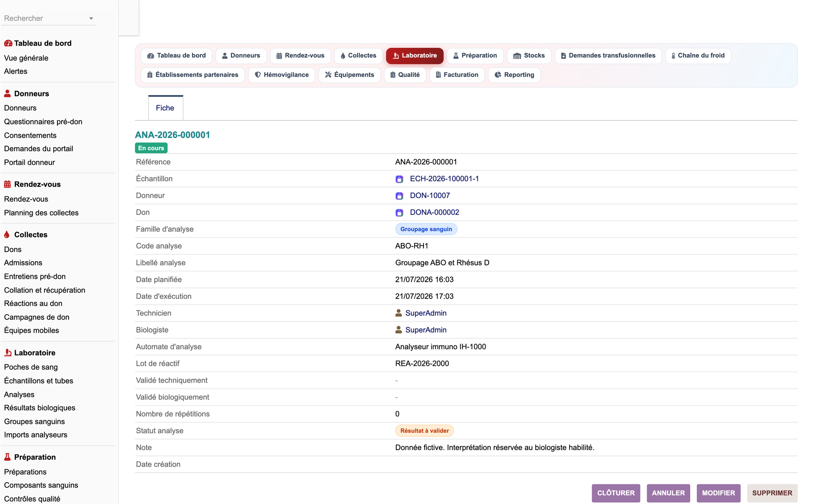Open Établissements partenaires navigation tab
Screen dimensions: 815x504
193,75
